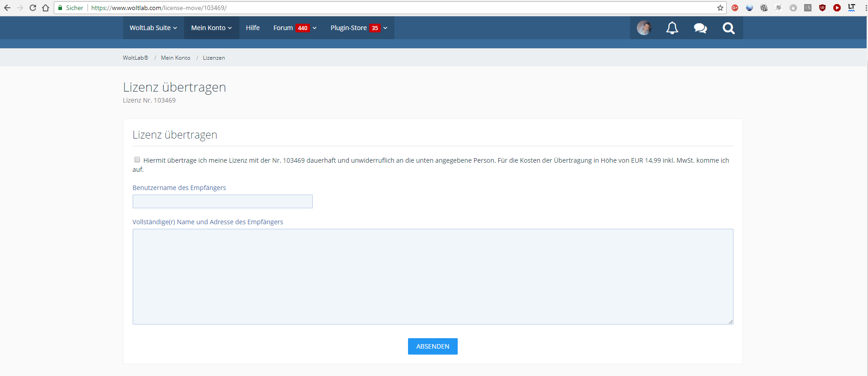Expand the Mein Konto dropdown menu
The width and height of the screenshot is (868, 376).
[x=212, y=28]
